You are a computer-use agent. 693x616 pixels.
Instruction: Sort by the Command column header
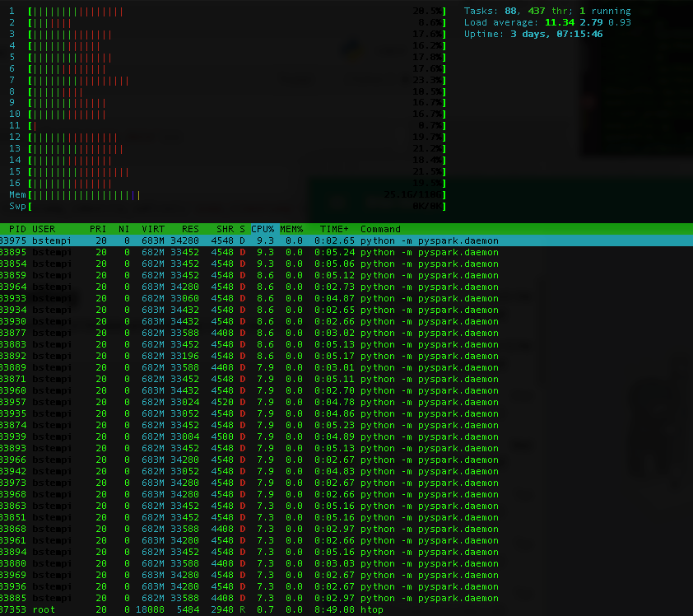click(380, 229)
